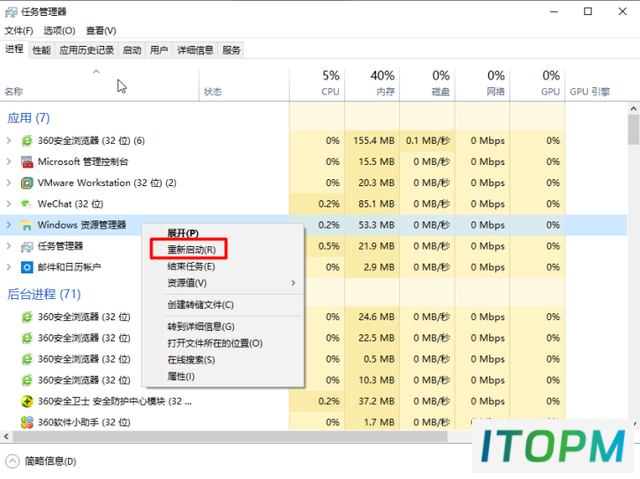
Task: Sort by the 状态 column header
Action: (244, 85)
